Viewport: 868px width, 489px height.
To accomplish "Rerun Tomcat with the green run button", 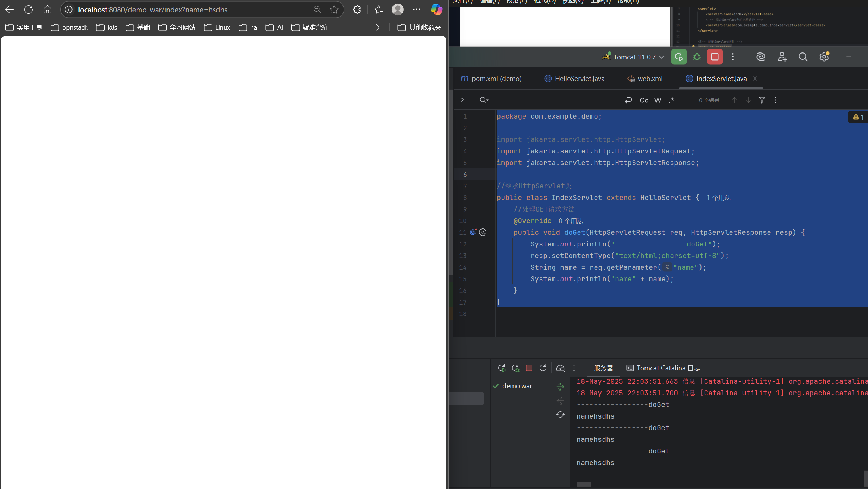I will pos(679,57).
